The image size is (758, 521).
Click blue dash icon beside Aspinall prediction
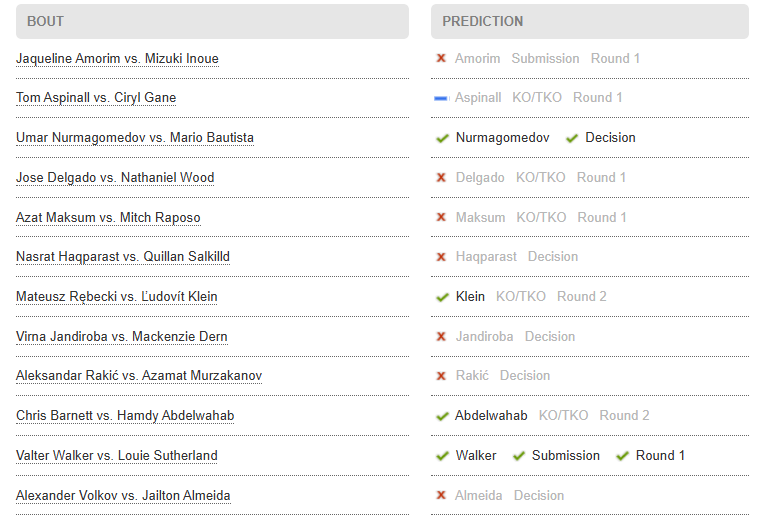[441, 98]
